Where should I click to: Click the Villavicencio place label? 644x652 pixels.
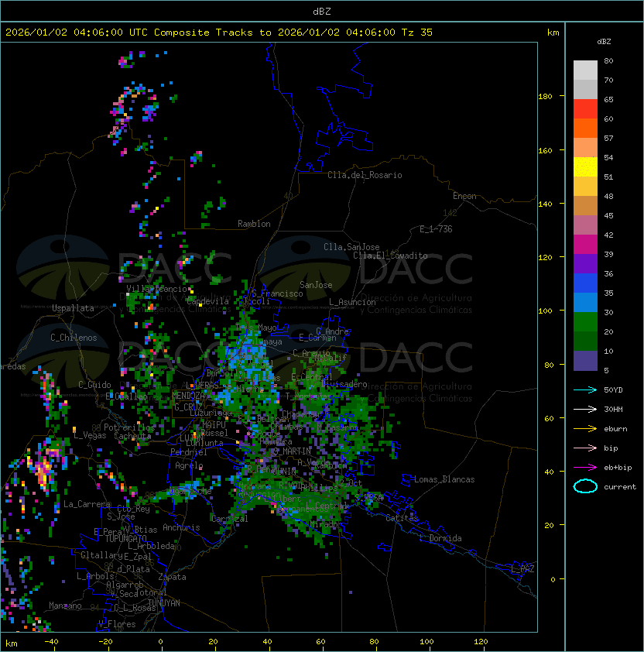pyautogui.click(x=157, y=289)
